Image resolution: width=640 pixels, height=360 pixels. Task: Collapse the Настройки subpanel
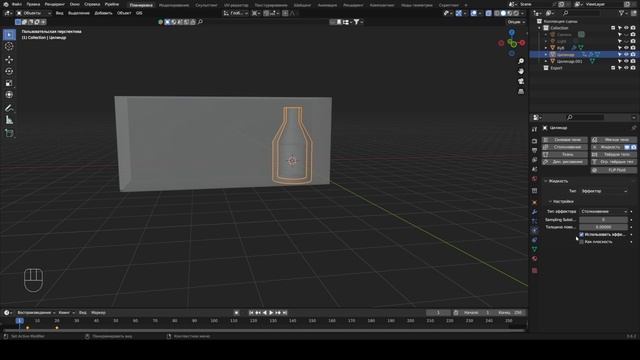coord(550,202)
